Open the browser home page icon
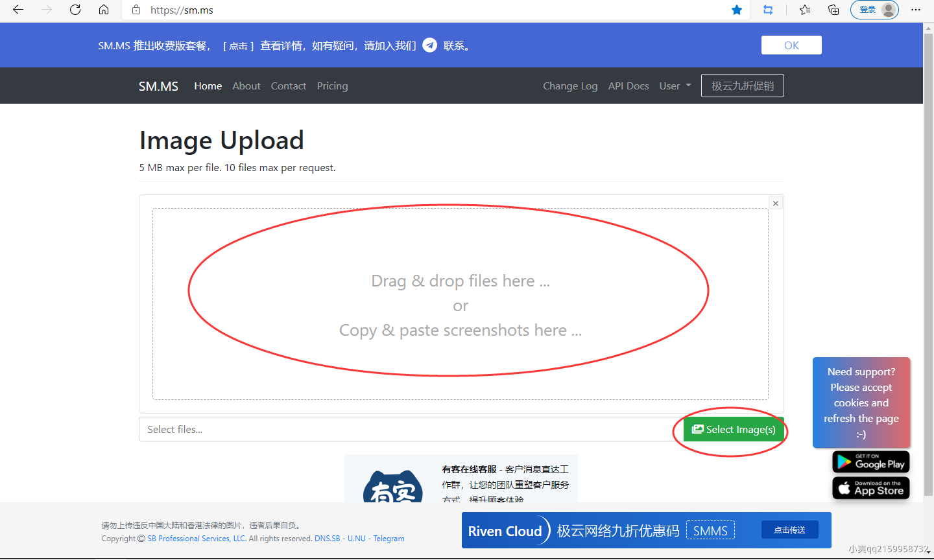 pyautogui.click(x=104, y=10)
